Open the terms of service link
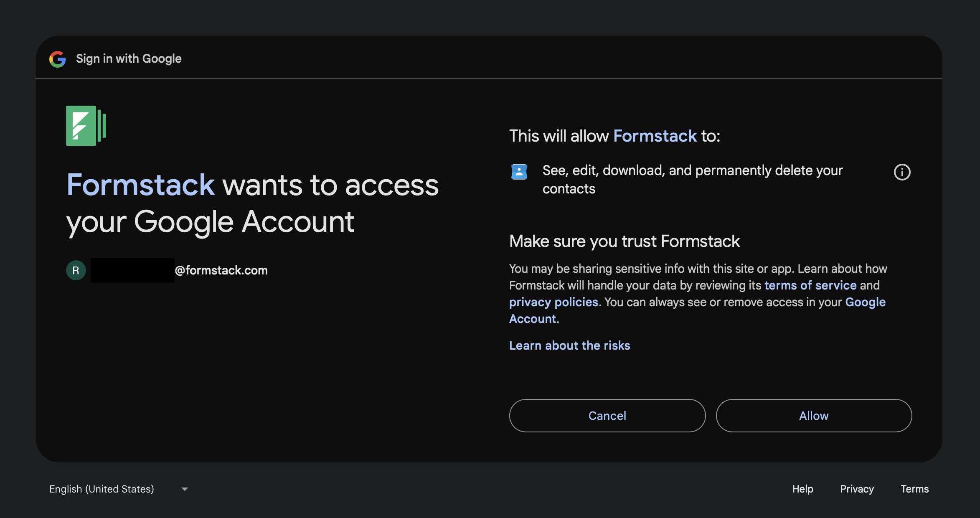 click(x=810, y=285)
